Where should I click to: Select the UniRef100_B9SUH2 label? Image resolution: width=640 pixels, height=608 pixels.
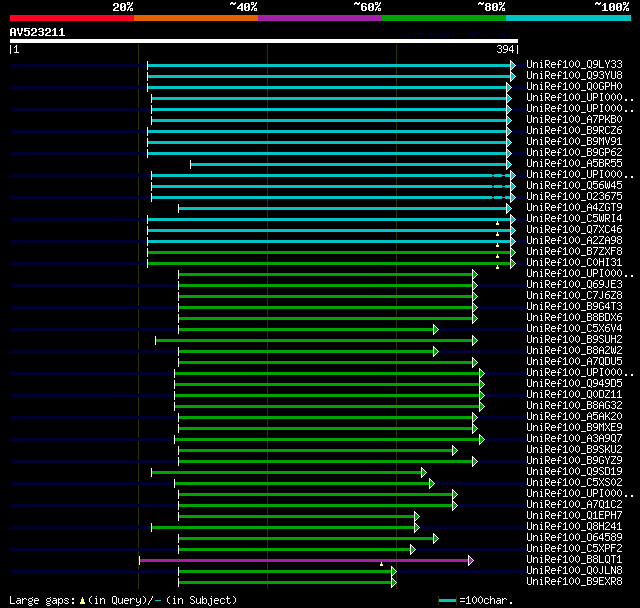pos(574,340)
